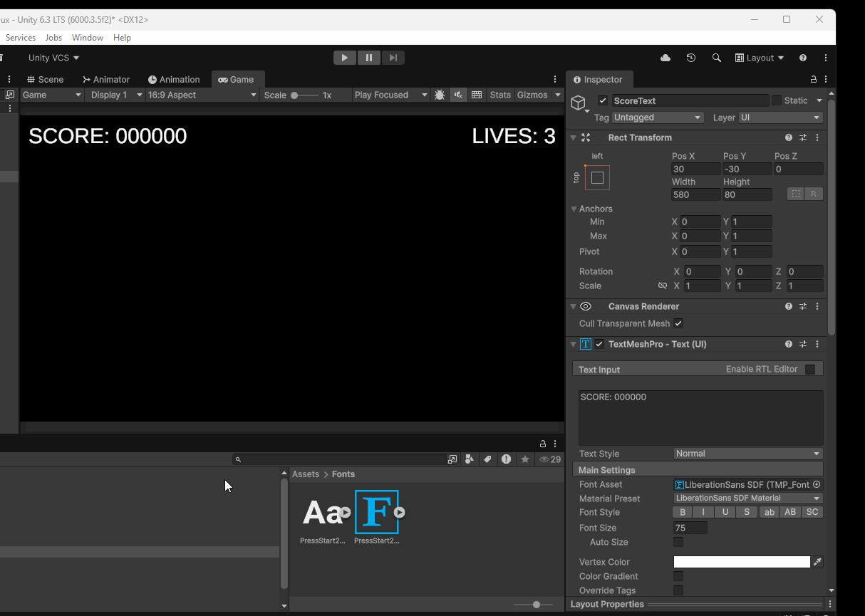Image resolution: width=865 pixels, height=616 pixels.
Task: Enable the Auto Size checkbox
Action: point(678,542)
